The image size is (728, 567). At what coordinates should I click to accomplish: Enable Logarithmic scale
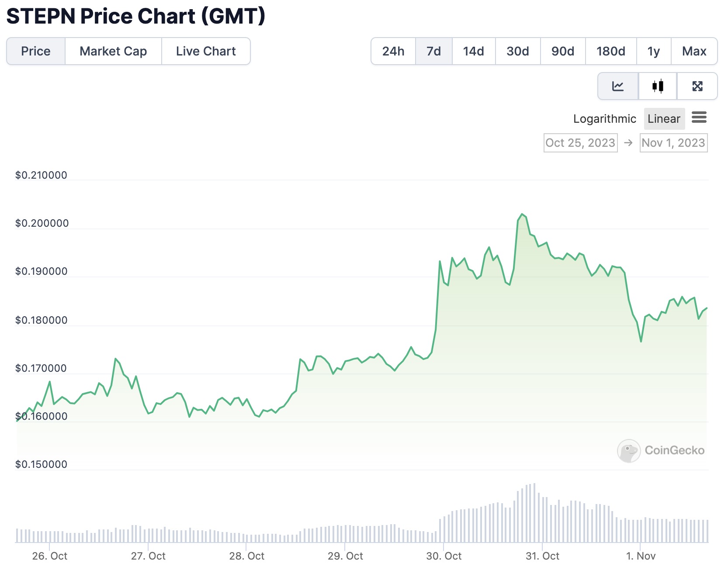[x=604, y=119]
